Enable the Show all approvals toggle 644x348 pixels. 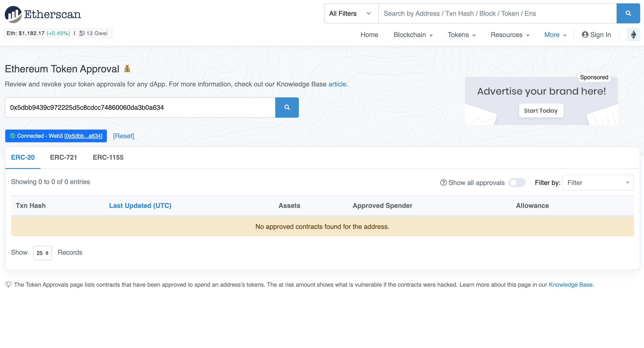(517, 183)
